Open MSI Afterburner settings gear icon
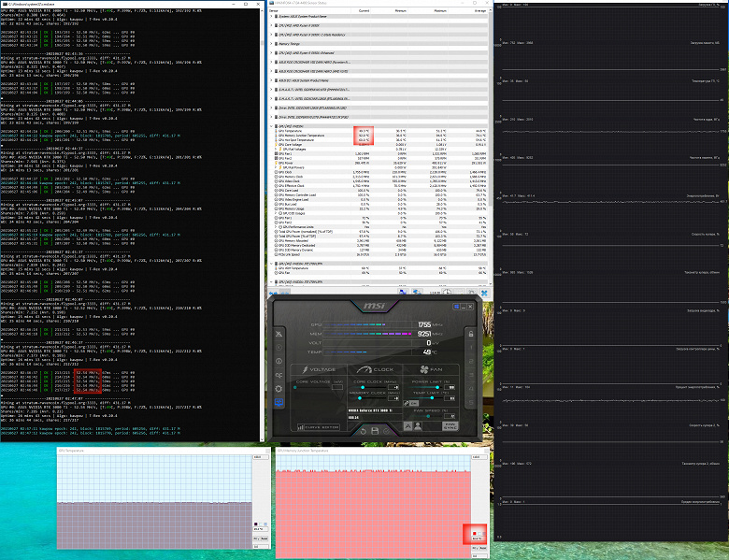Viewport: 729px width, 560px height. pyautogui.click(x=279, y=388)
